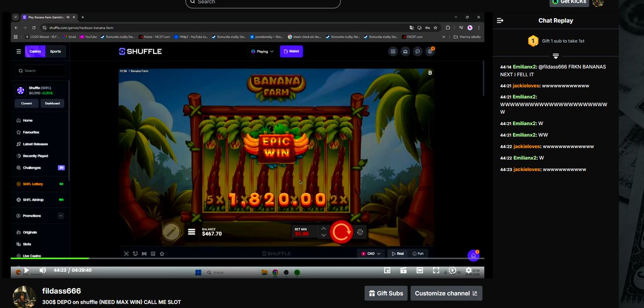Select the Sports tab on Shuffle

(x=55, y=52)
